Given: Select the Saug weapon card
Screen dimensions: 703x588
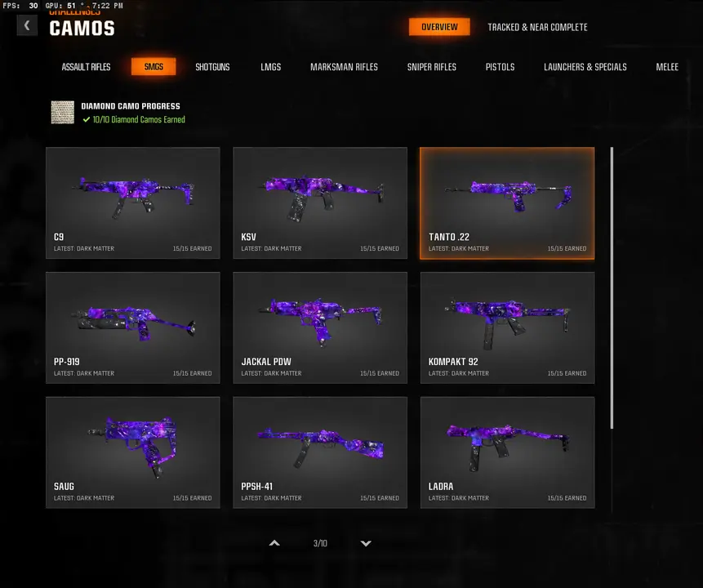Looking at the screenshot, I should pyautogui.click(x=133, y=452).
